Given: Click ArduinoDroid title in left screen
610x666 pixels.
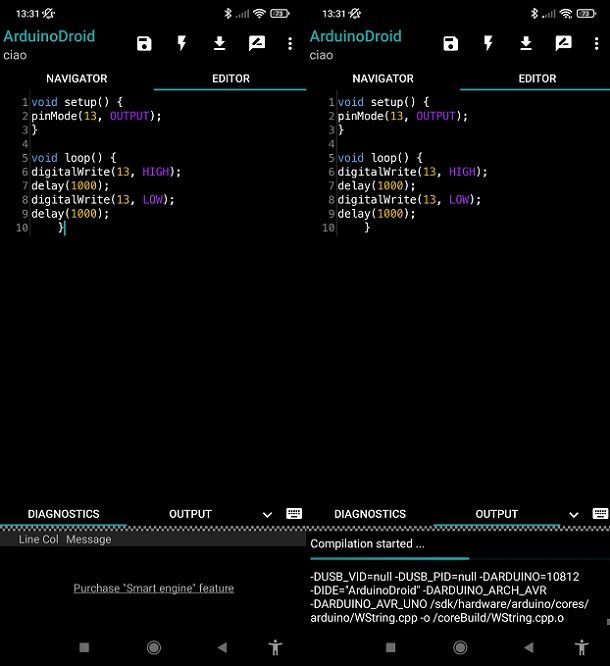Looking at the screenshot, I should [x=49, y=36].
